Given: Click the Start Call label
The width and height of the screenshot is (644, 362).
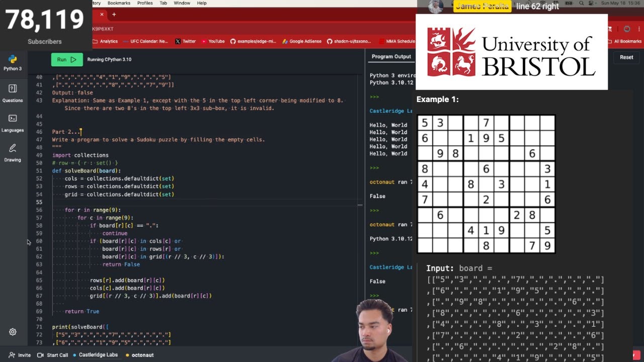Looking at the screenshot, I should [57, 355].
